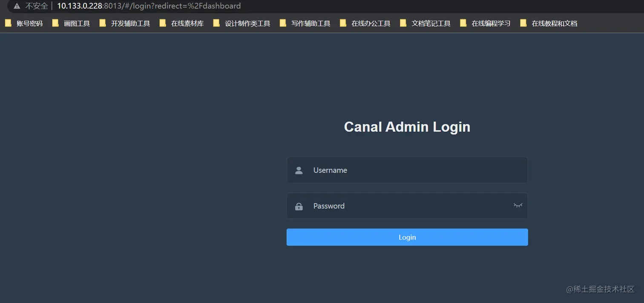
Task: Click the browser address bar URL
Action: coord(149,6)
